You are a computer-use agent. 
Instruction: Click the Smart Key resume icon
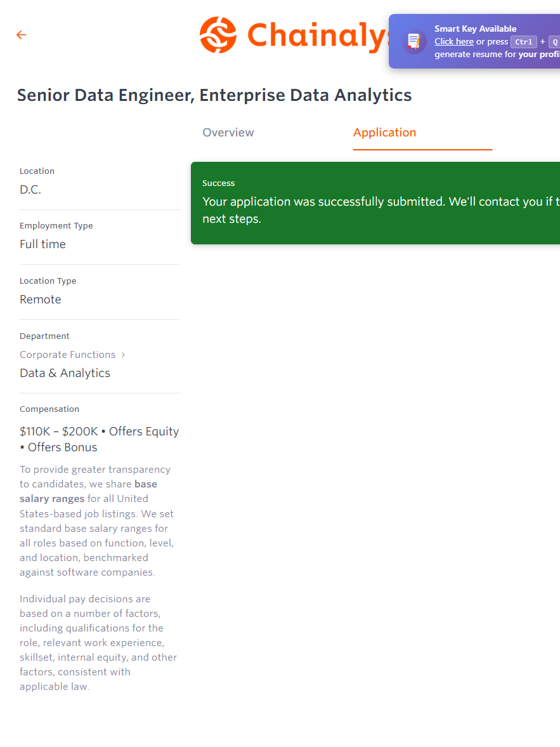tap(414, 41)
